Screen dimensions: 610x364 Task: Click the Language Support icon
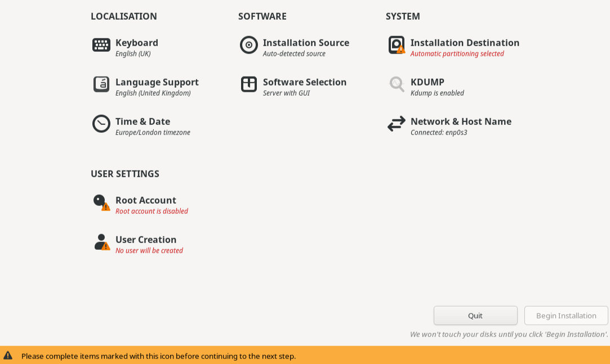[x=101, y=84]
